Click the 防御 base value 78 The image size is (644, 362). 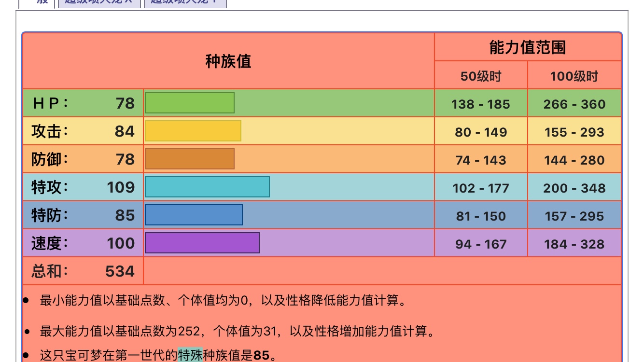(125, 159)
